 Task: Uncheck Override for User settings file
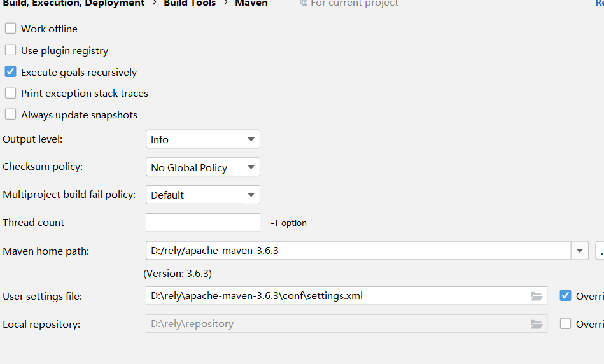[565, 295]
